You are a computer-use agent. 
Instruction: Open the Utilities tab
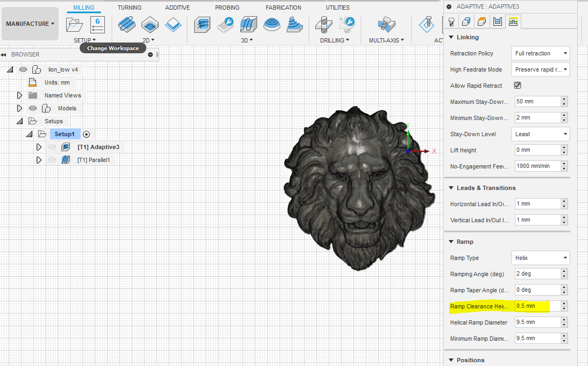coord(337,8)
